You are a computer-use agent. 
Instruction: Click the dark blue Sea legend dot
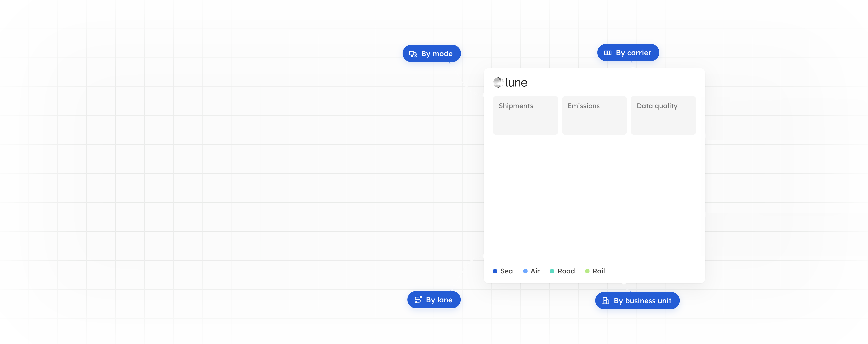[x=495, y=271]
